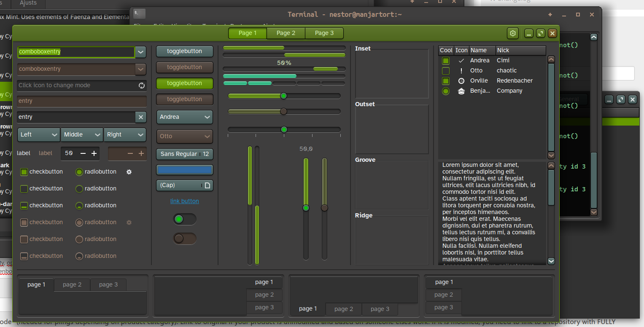Increase the 50 spin value with plus
This screenshot has width=644, height=327.
pos(94,153)
